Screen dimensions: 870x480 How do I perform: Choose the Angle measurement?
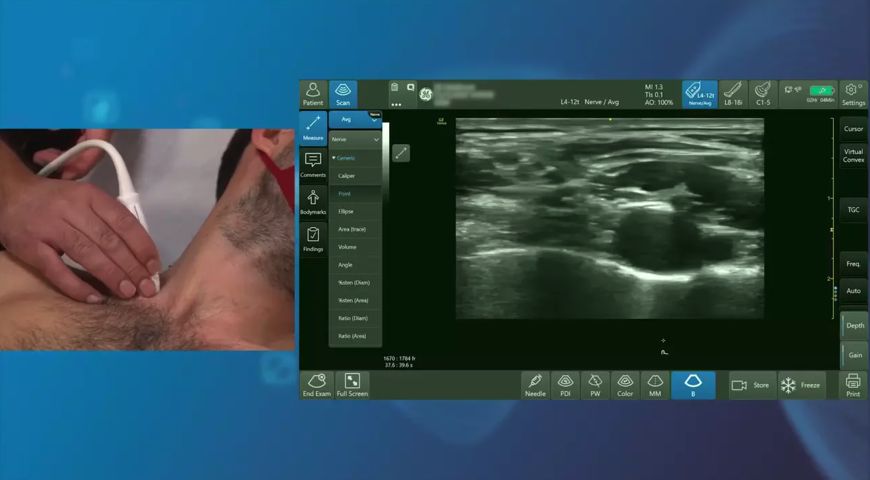(355, 265)
